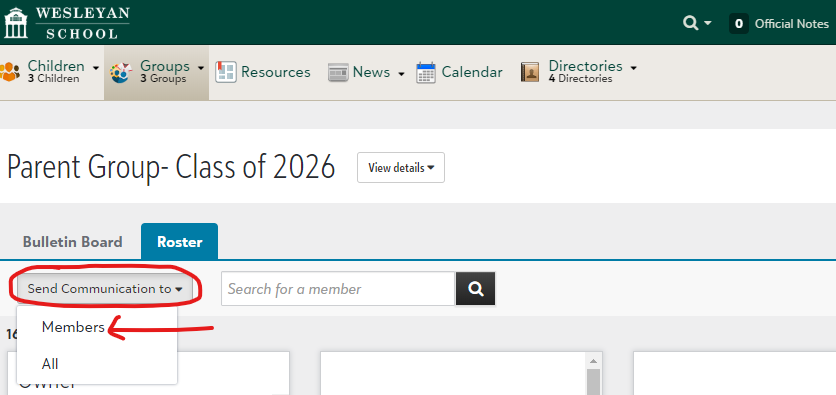Click the black member search button
This screenshot has width=836, height=395.
(476, 289)
